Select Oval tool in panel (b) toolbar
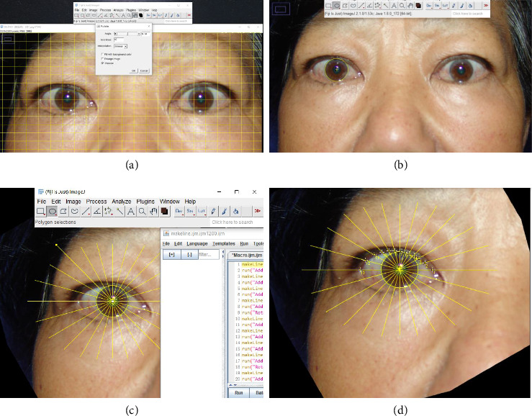Image resolution: width=532 pixels, height=416 pixels. (337, 6)
